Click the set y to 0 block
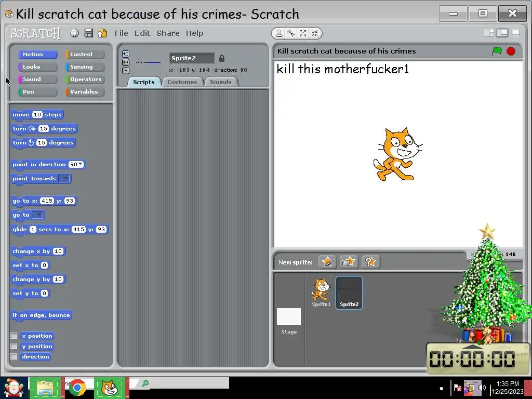Viewport: 532px width, 399px height. [x=31, y=293]
